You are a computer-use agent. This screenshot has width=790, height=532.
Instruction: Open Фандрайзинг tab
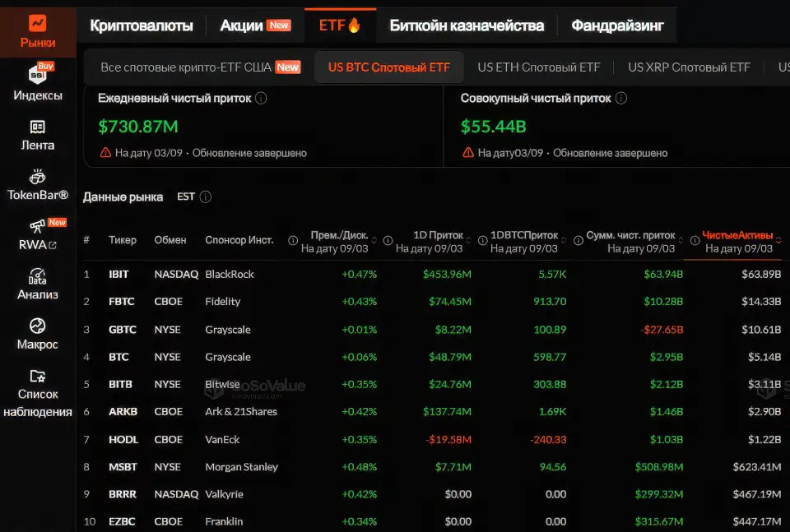(617, 25)
